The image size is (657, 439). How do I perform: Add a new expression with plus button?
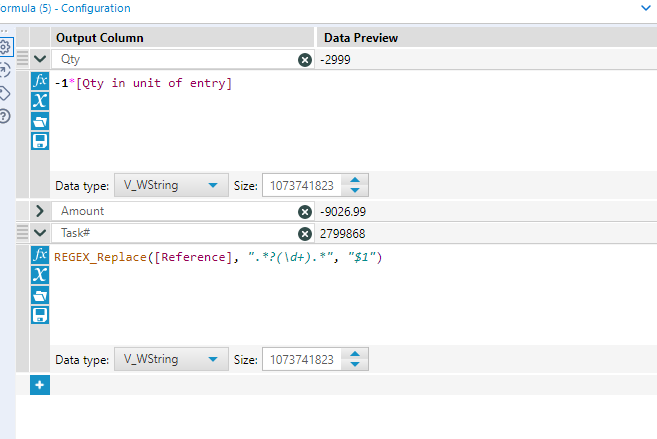pyautogui.click(x=40, y=385)
